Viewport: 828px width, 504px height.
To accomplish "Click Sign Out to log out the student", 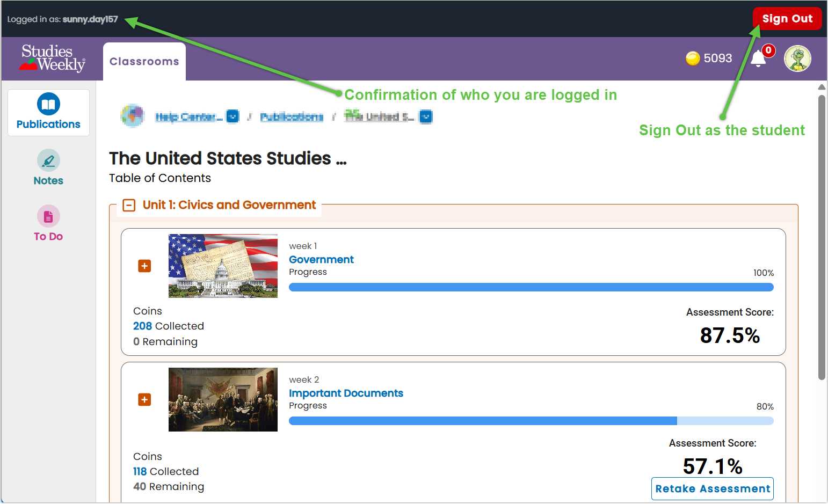I will 787,18.
